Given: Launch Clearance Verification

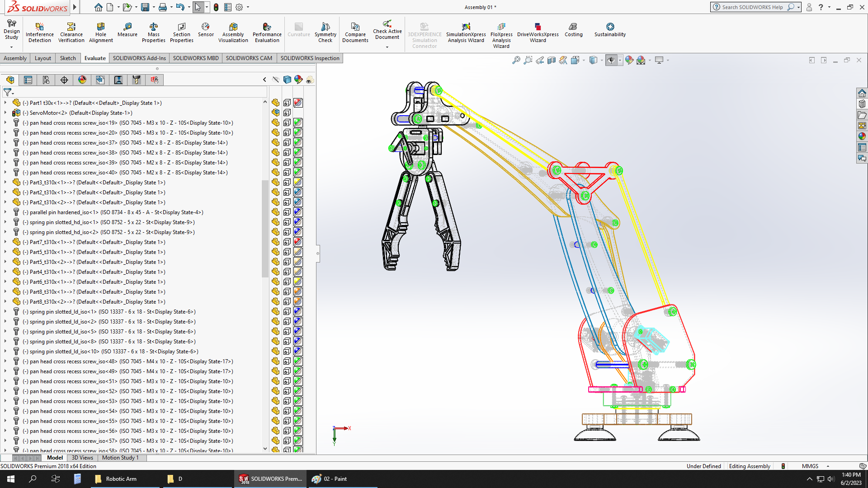Looking at the screenshot, I should (x=71, y=33).
